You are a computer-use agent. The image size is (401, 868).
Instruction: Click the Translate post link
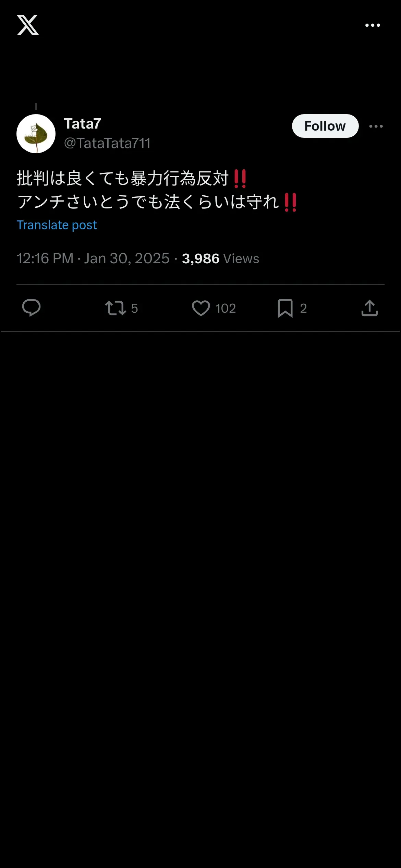pos(57,225)
